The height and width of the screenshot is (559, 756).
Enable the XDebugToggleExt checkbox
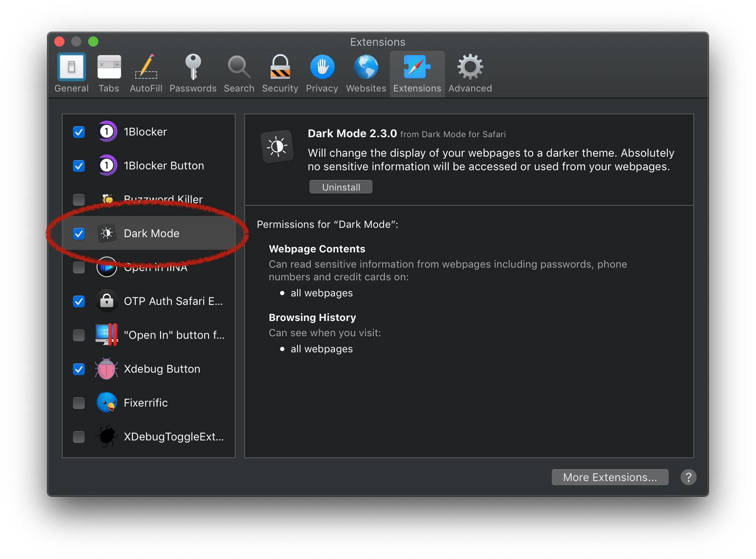79,437
